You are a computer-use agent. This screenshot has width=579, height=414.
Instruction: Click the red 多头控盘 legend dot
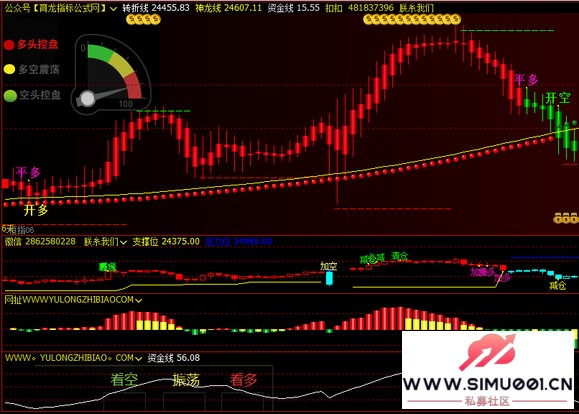(9, 45)
